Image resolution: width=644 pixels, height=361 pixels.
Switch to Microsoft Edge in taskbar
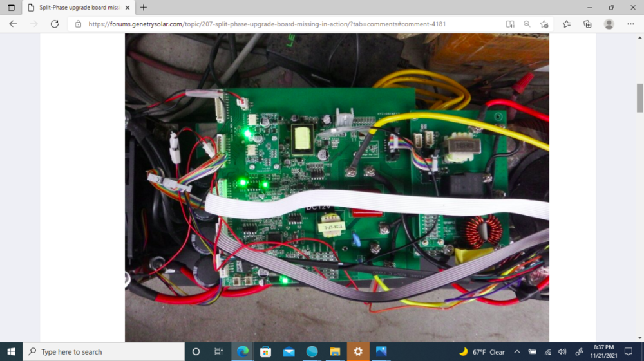(x=243, y=351)
